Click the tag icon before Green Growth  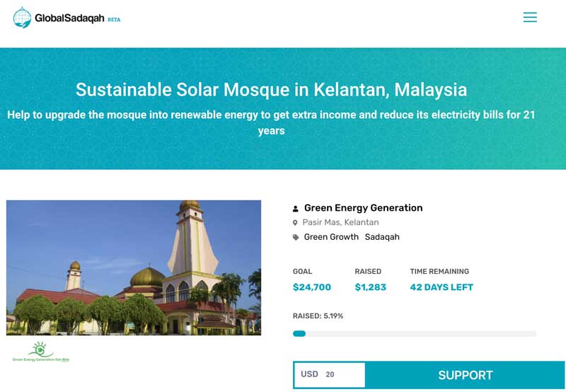pos(296,237)
